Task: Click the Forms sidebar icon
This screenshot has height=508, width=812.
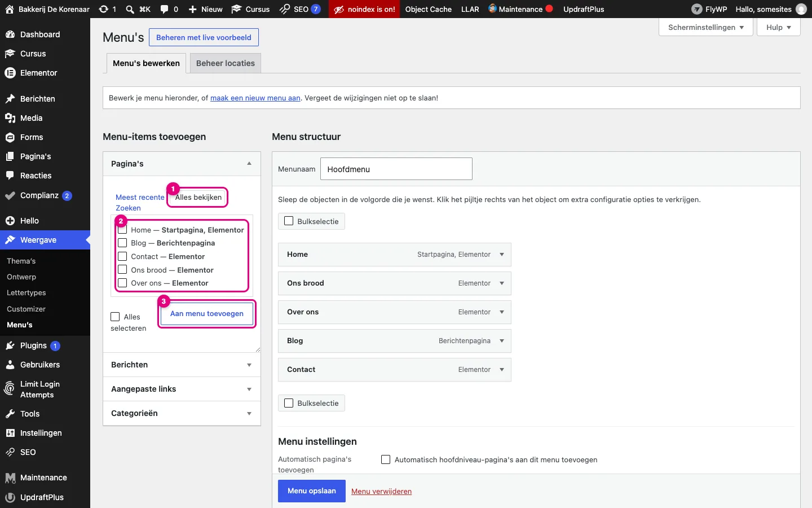Action: tap(10, 137)
